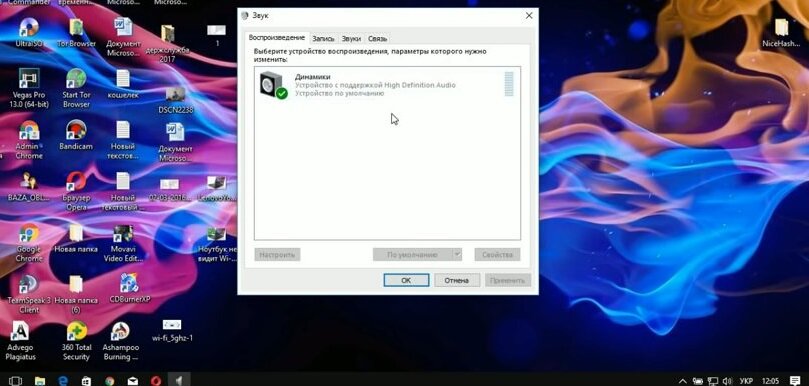Select the NiceHash folder on desktop

pos(781,33)
